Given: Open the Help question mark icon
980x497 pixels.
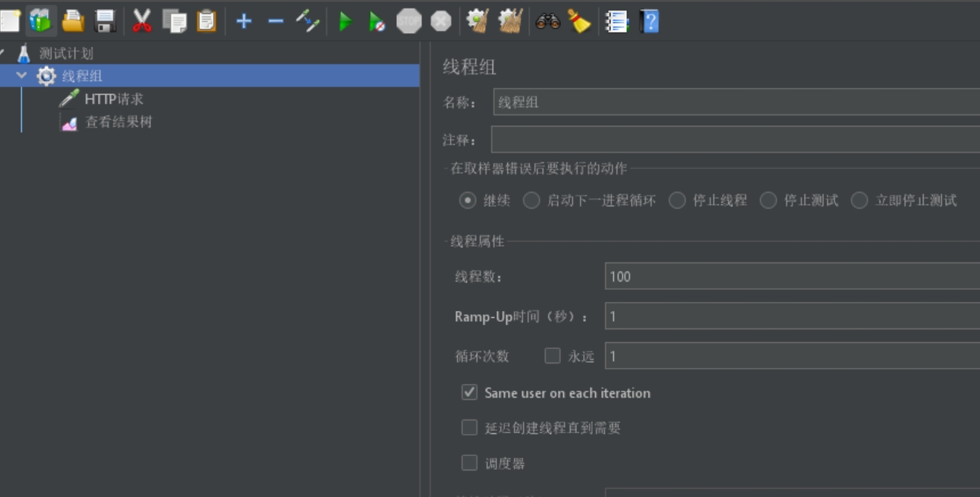Looking at the screenshot, I should click(649, 21).
